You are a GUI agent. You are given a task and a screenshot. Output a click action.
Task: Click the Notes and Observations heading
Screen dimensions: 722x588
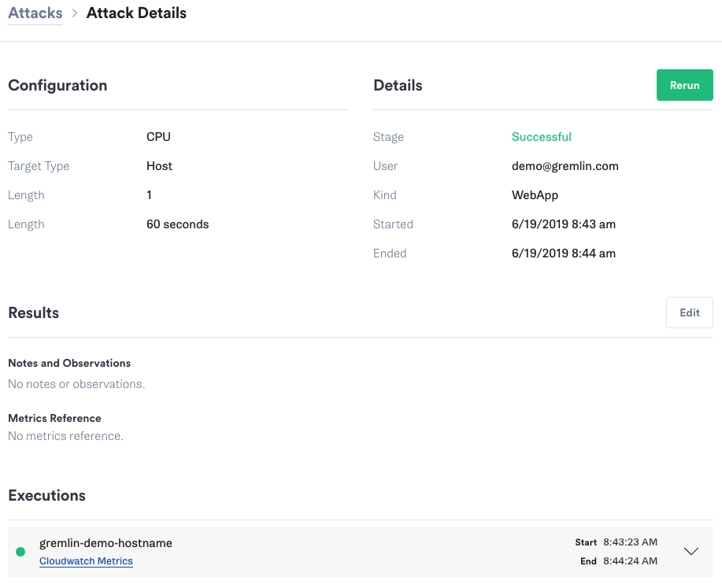(69, 364)
